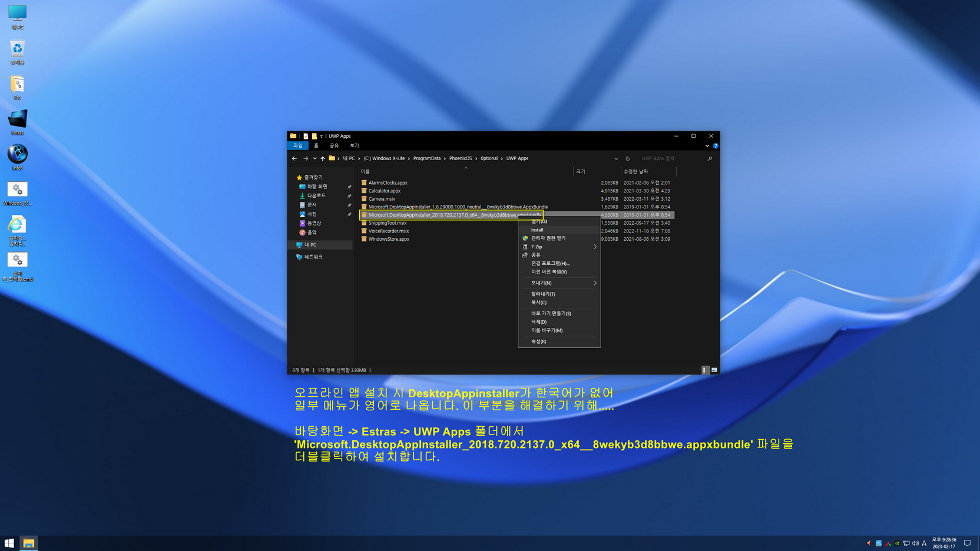980x551 pixels.
Task: Open the Recycle Bin desktop icon
Action: (x=17, y=52)
